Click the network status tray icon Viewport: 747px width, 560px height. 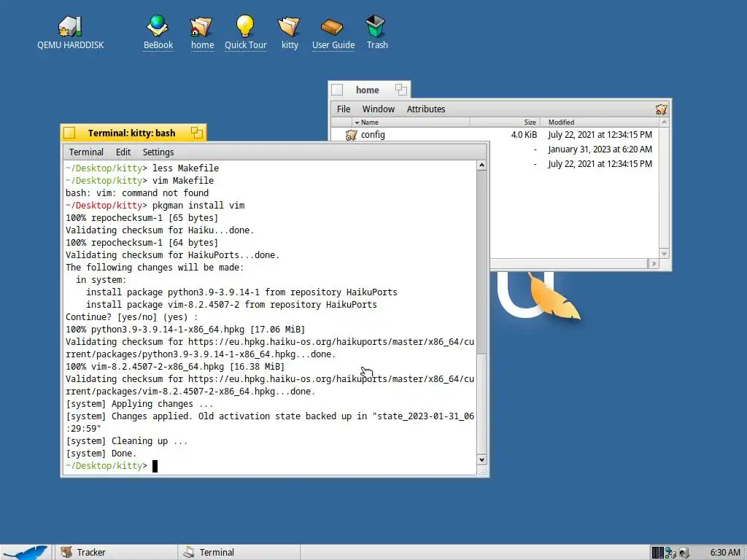pyautogui.click(x=671, y=553)
